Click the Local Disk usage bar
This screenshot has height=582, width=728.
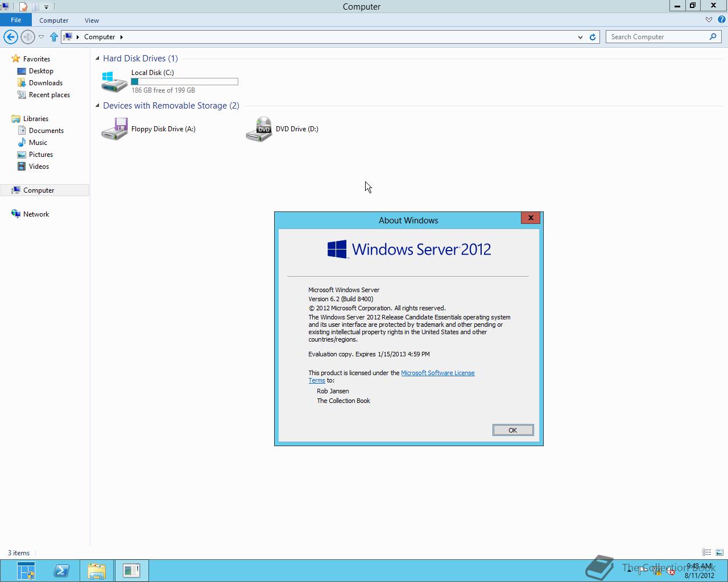(185, 82)
